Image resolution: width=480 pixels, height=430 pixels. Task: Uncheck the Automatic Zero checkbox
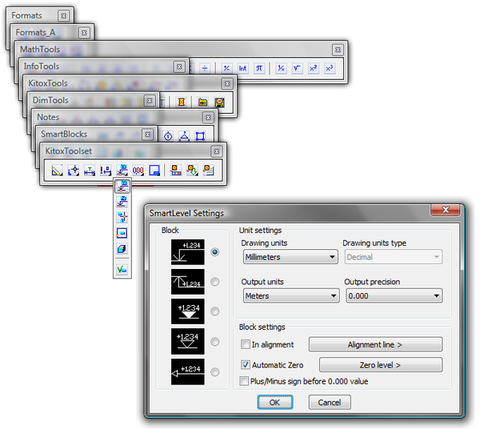245,365
